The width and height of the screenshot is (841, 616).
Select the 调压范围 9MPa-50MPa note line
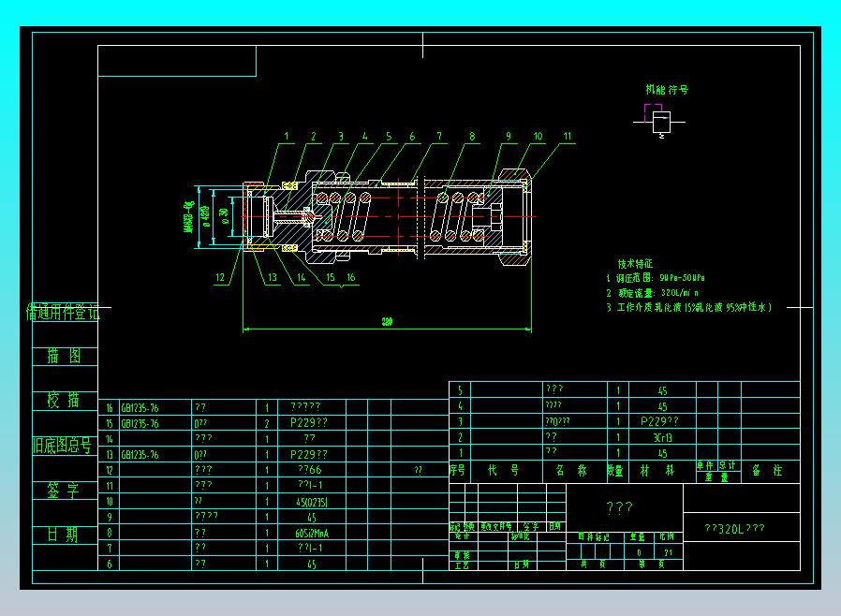click(656, 278)
